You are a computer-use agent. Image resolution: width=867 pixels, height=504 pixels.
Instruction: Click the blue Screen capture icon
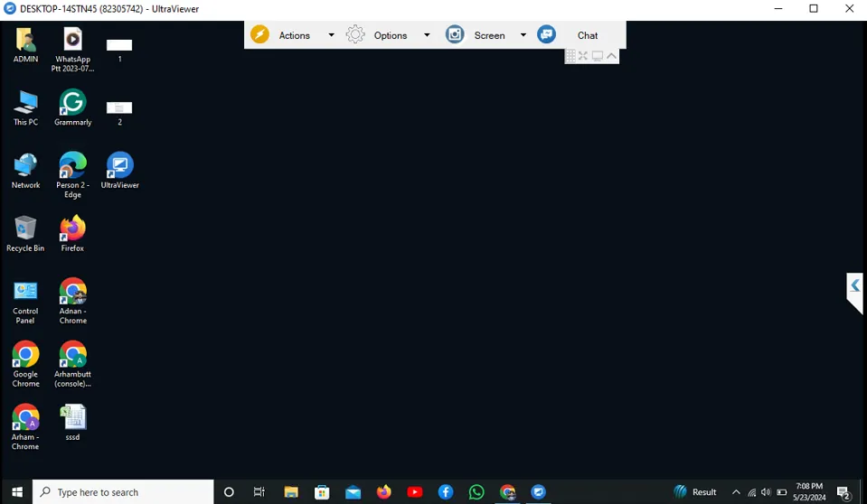tap(455, 34)
